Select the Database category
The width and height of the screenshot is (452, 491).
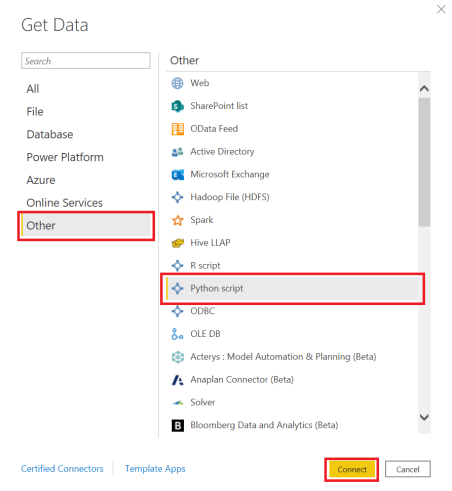point(50,134)
